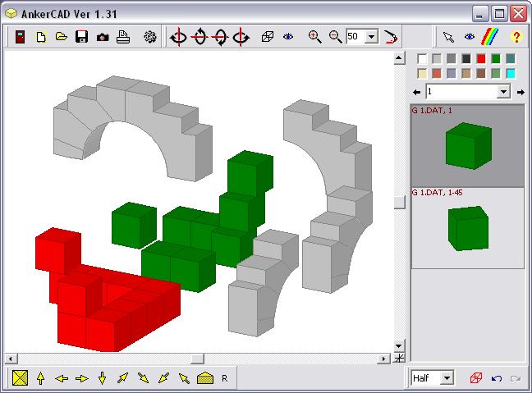Move block right with yellow right arrow

[82, 378]
